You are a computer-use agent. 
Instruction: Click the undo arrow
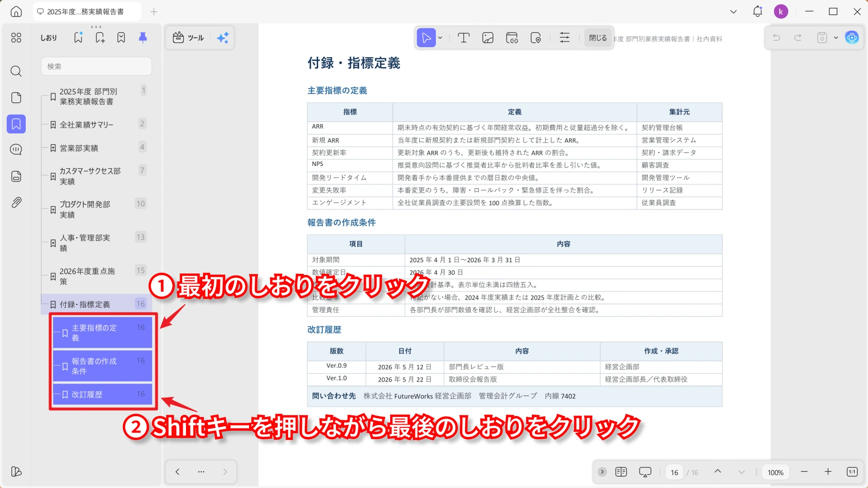click(776, 38)
